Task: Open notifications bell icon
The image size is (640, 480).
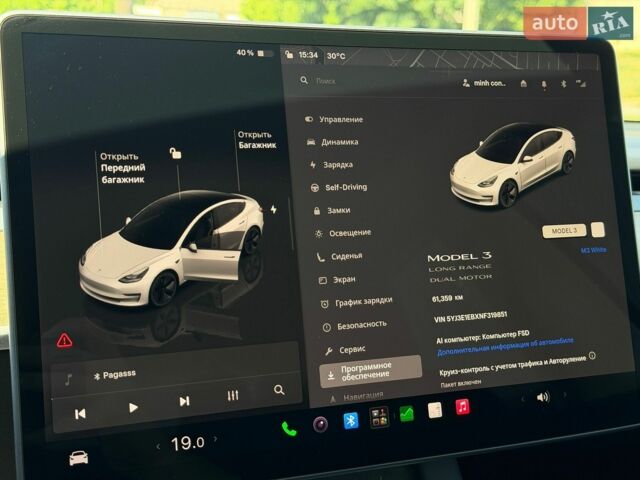Action: (544, 84)
